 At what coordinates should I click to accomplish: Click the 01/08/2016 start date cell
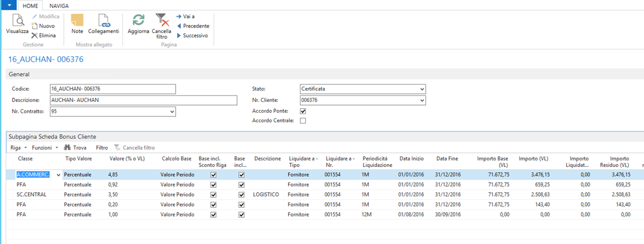pyautogui.click(x=411, y=215)
